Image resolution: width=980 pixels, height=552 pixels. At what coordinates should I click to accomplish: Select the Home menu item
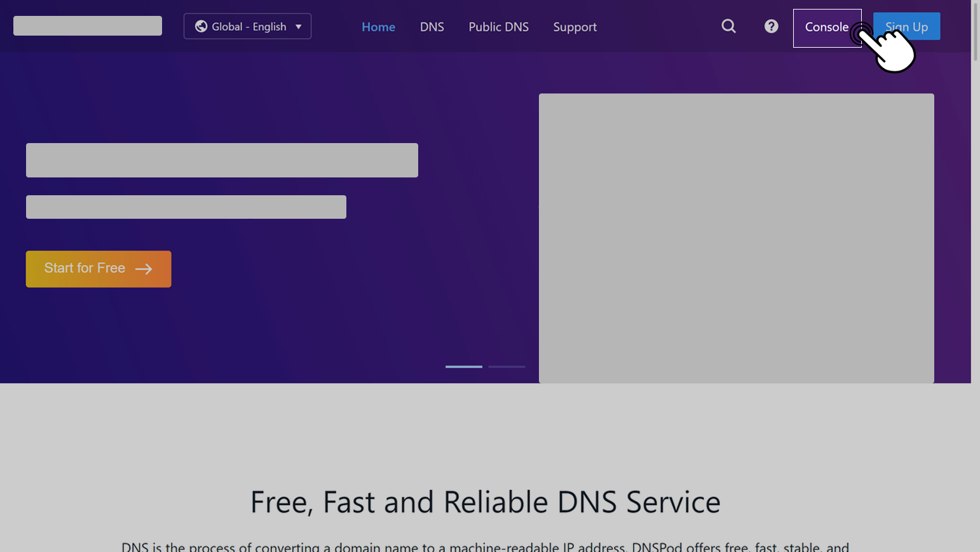click(x=378, y=27)
